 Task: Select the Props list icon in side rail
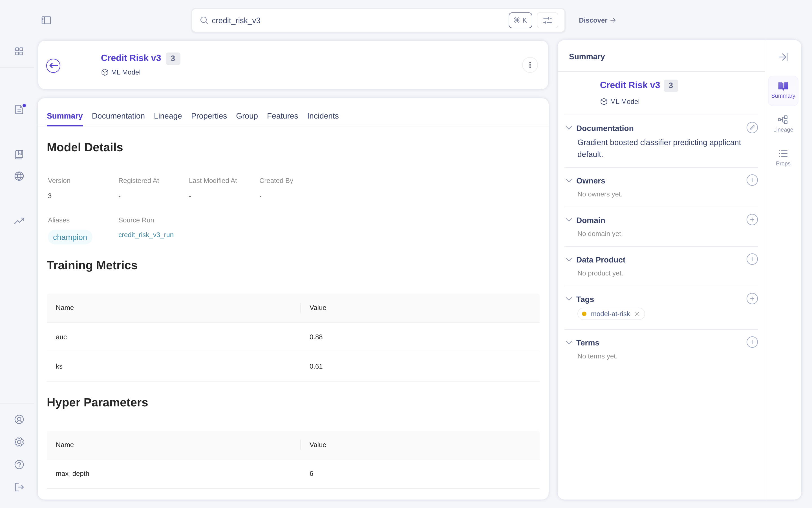783,158
